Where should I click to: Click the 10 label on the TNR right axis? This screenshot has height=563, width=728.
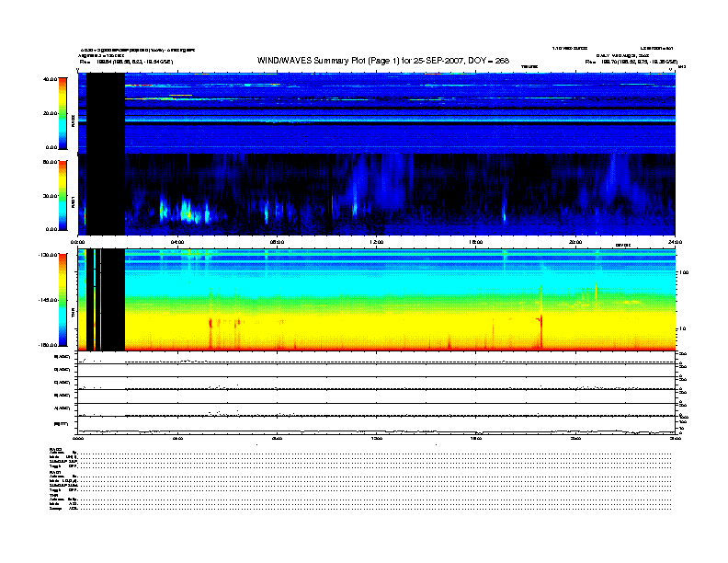(x=682, y=329)
